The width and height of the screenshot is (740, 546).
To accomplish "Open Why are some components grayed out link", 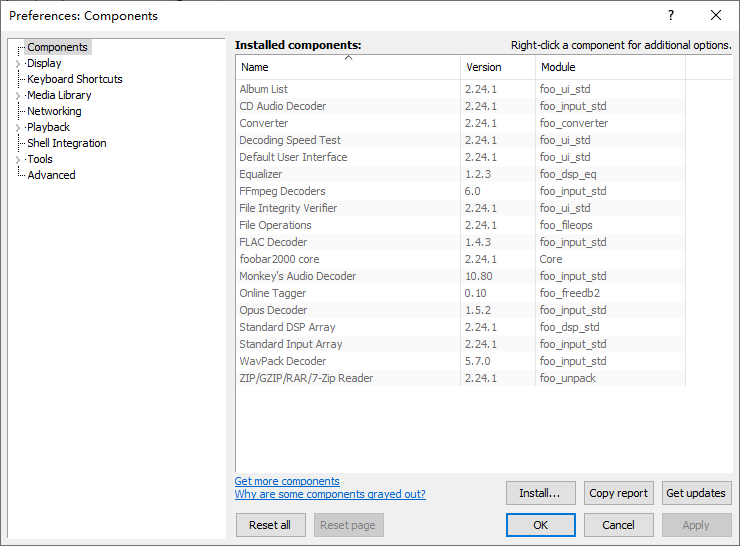I will (x=330, y=494).
